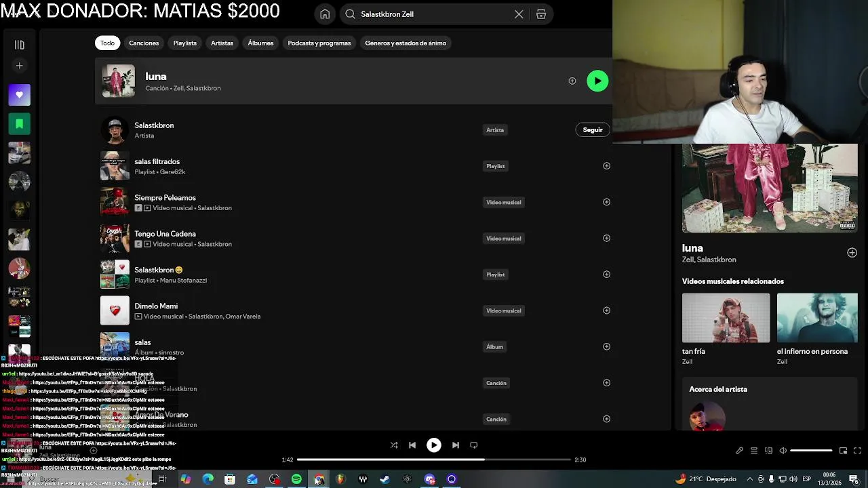Screen dimensions: 868x488
Task: Play the song luna
Action: 597,81
